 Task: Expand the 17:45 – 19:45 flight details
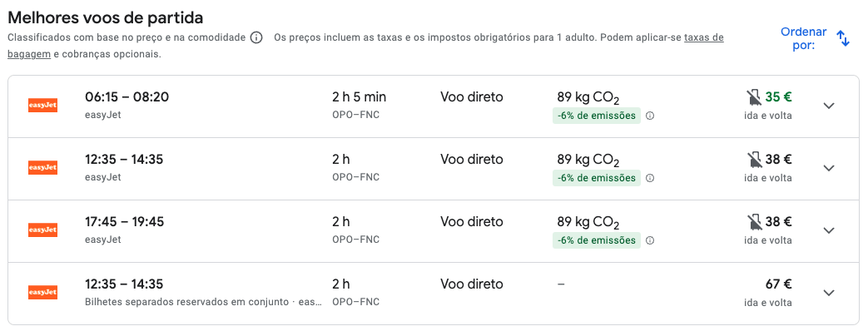coord(829,230)
